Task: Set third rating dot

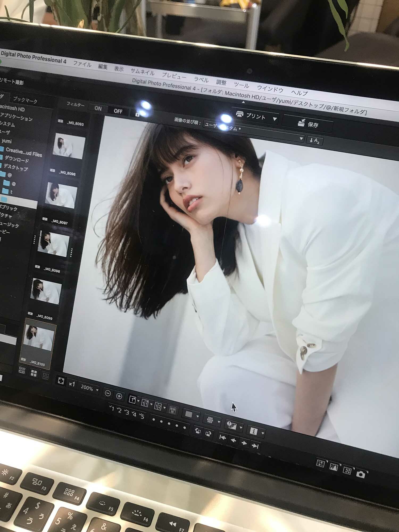Action: (169, 423)
